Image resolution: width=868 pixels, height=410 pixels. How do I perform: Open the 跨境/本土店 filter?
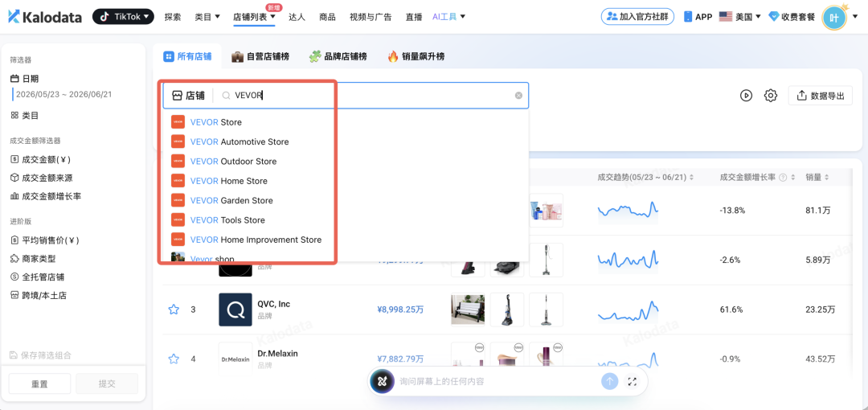click(39, 295)
